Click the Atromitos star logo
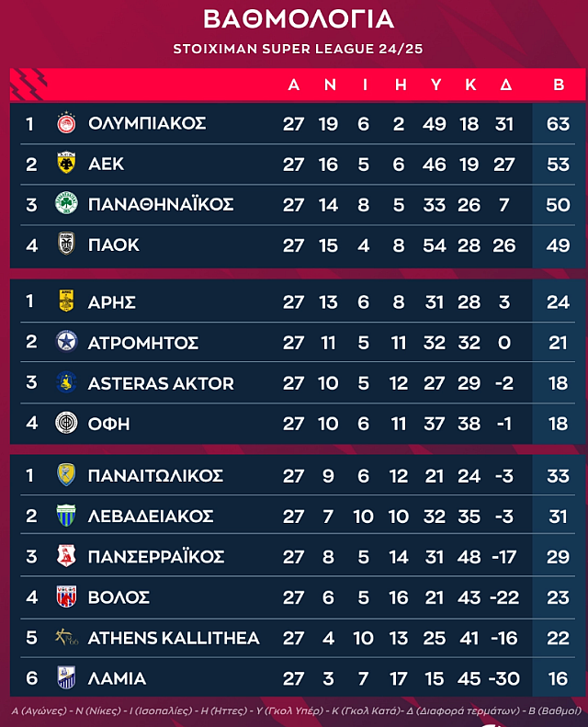The height and width of the screenshot is (727, 588). (66, 342)
